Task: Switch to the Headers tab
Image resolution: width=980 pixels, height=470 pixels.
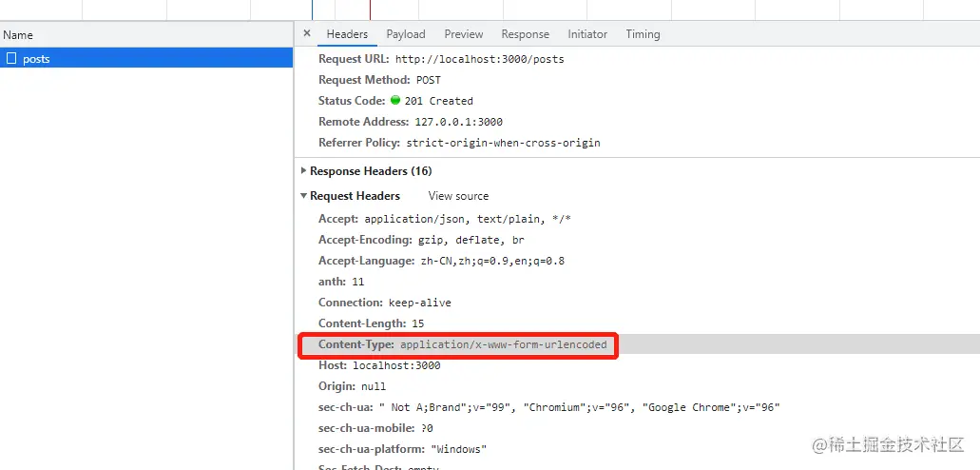Action: (x=347, y=34)
